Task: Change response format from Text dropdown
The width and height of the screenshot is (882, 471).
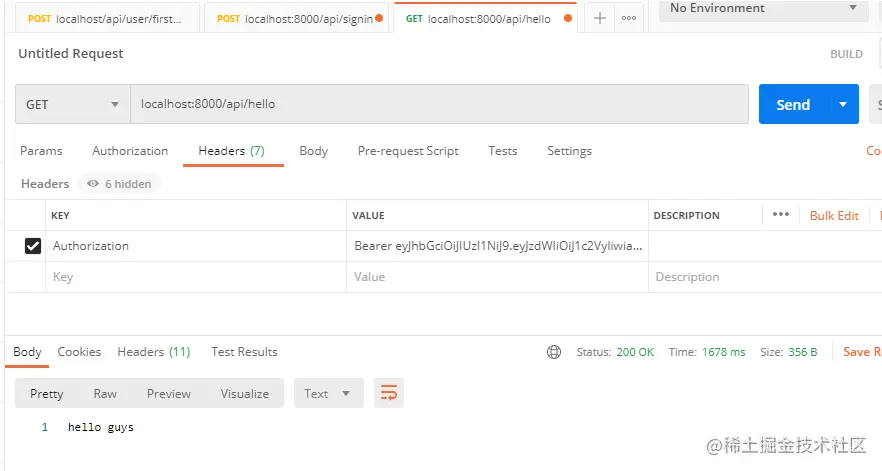Action: [x=328, y=393]
